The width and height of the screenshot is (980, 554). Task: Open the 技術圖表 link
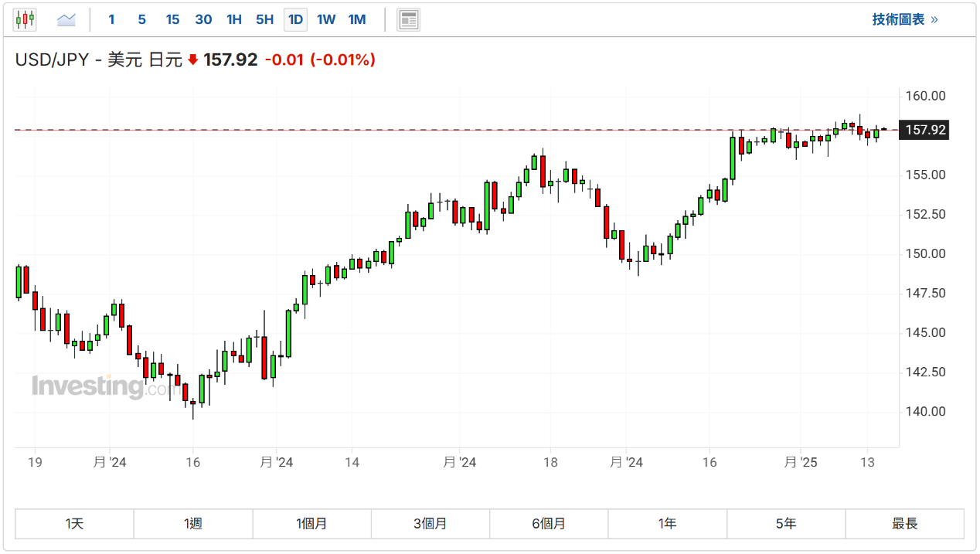(x=904, y=19)
